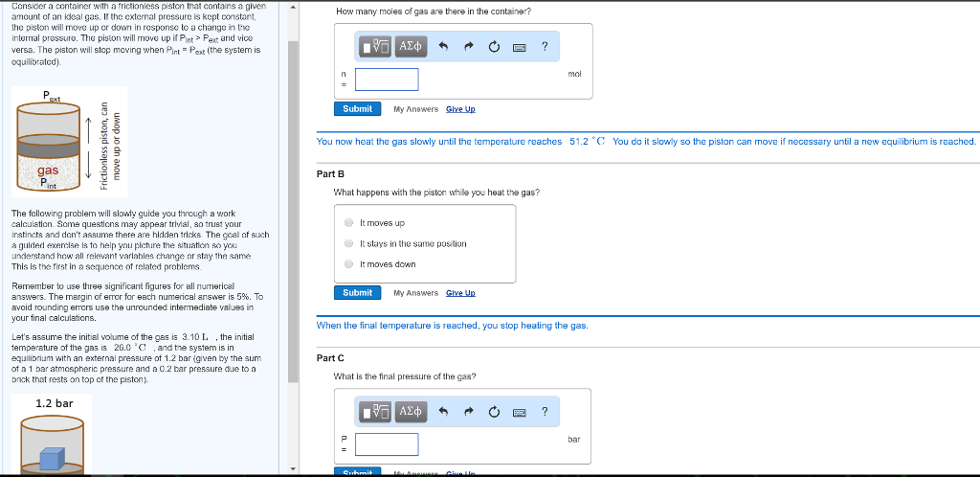Click the n = moles input field
The image size is (980, 477).
pyautogui.click(x=387, y=79)
